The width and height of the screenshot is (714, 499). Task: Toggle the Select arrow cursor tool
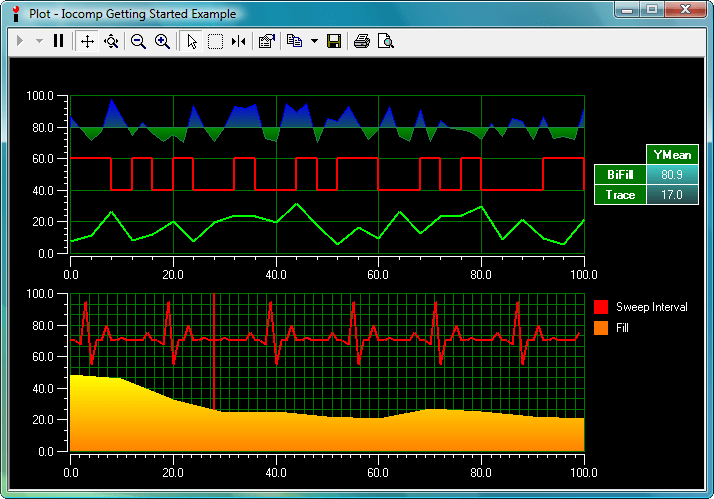pos(192,41)
